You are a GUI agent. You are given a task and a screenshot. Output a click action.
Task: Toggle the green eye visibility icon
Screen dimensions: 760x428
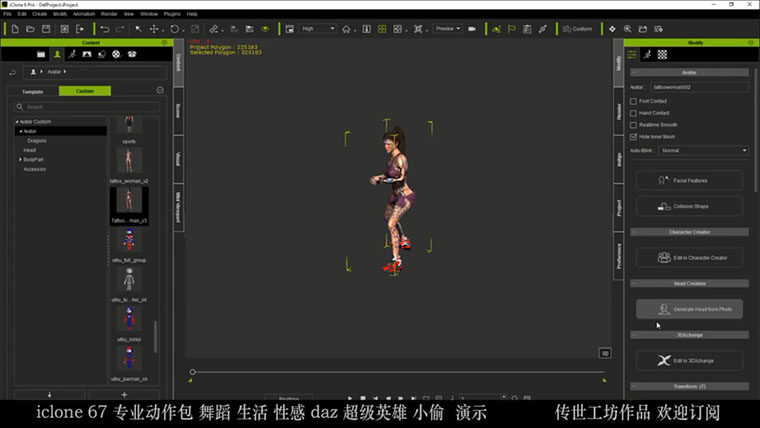(x=265, y=29)
